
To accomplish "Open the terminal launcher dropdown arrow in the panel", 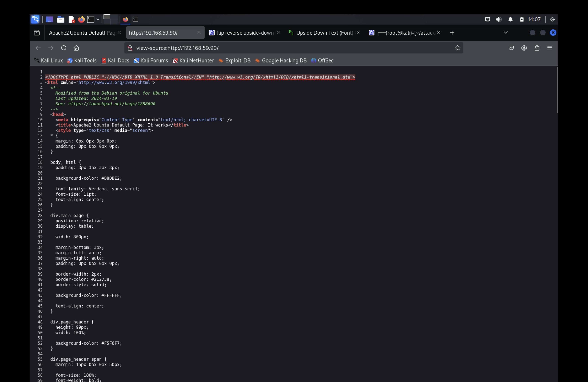I will [x=98, y=19].
